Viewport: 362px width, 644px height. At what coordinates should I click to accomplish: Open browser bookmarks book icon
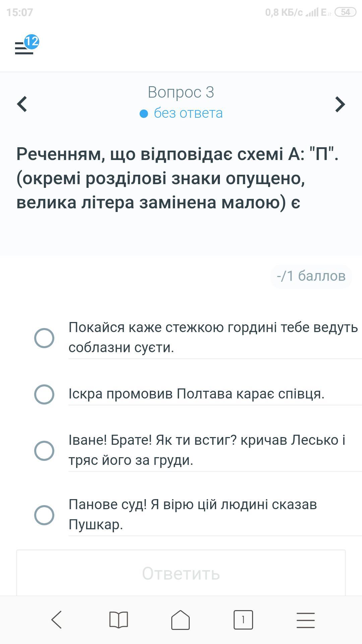119,620
